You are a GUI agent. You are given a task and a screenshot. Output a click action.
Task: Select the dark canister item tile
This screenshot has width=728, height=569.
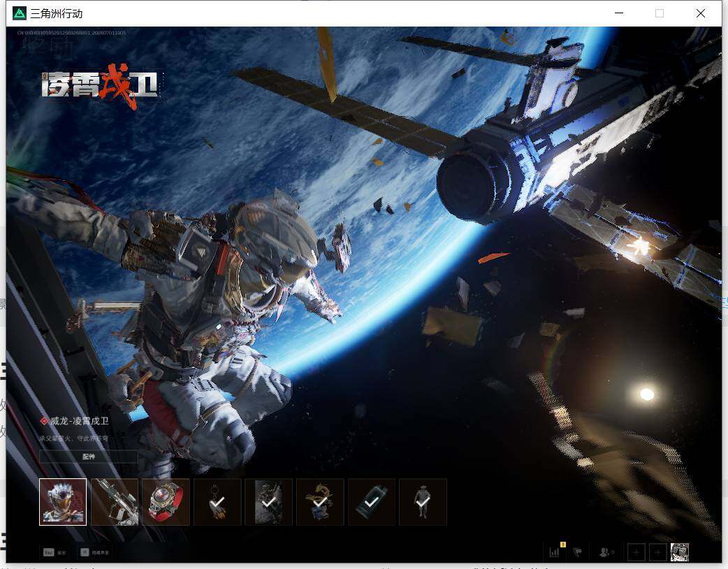pyautogui.click(x=372, y=502)
